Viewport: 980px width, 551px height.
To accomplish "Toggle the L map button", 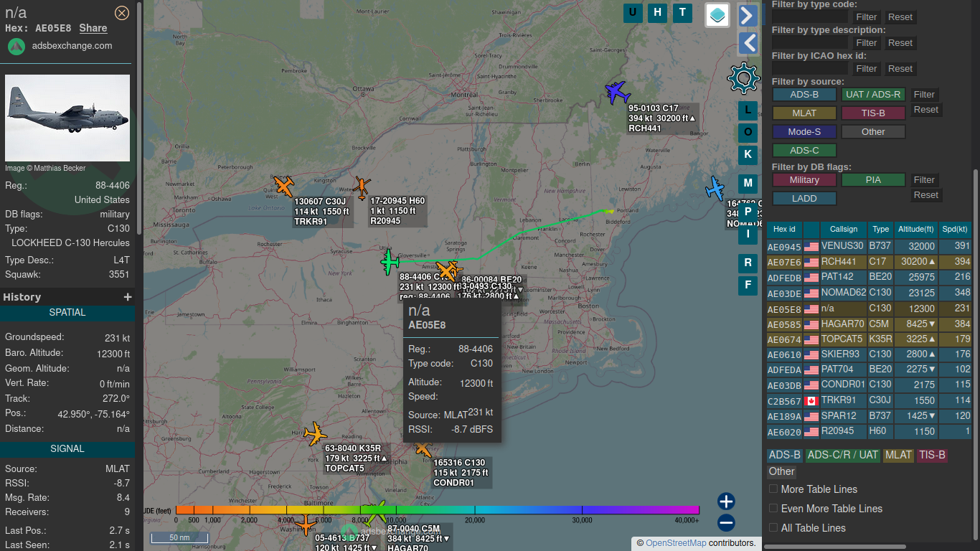I will point(748,110).
